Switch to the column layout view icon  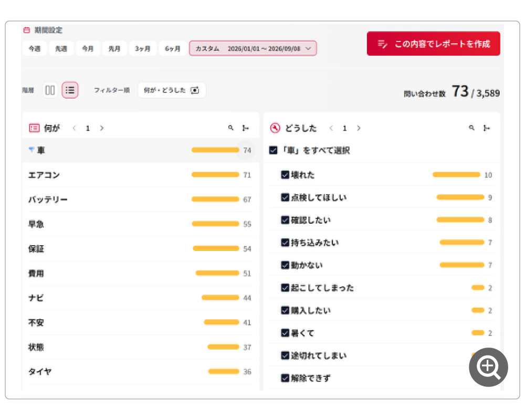click(x=50, y=90)
